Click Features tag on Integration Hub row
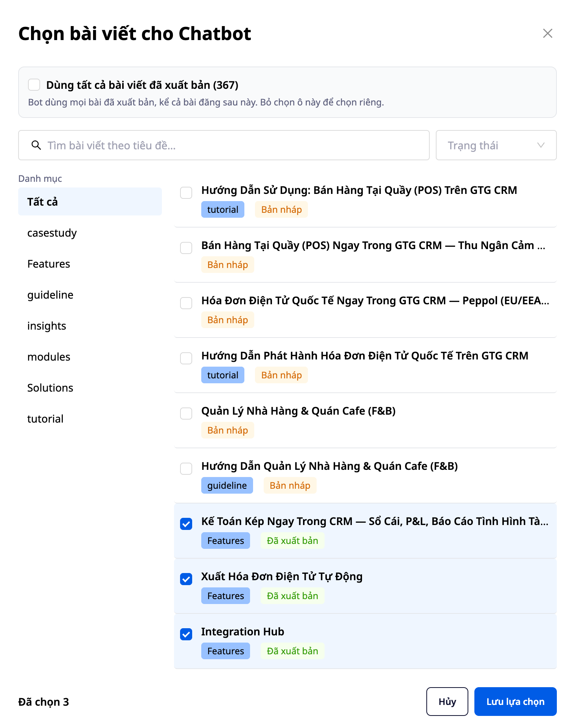 tap(225, 651)
